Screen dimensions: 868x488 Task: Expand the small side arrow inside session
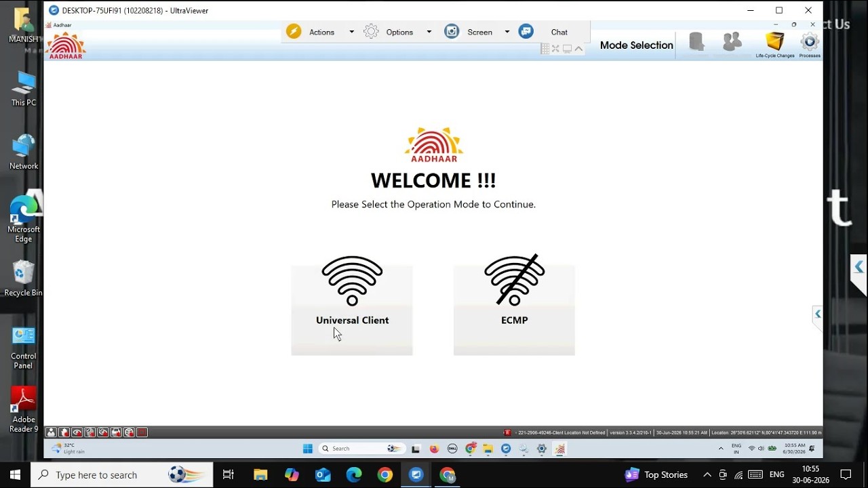coord(818,314)
